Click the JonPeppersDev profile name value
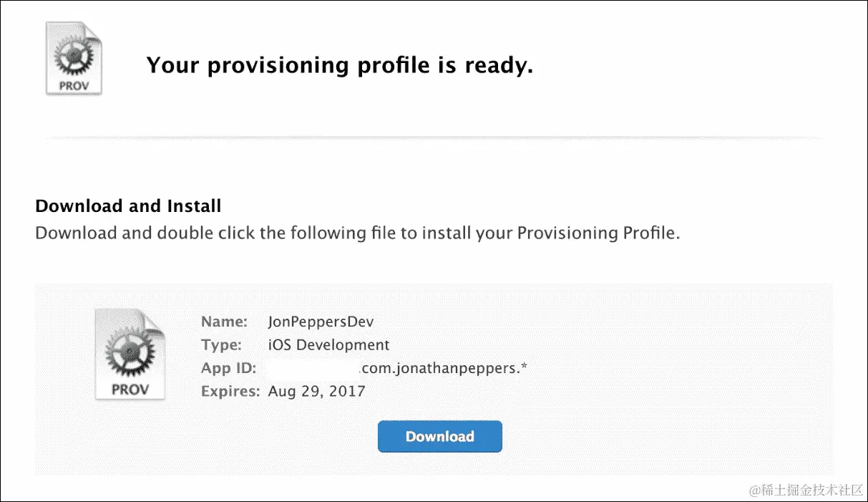 320,322
